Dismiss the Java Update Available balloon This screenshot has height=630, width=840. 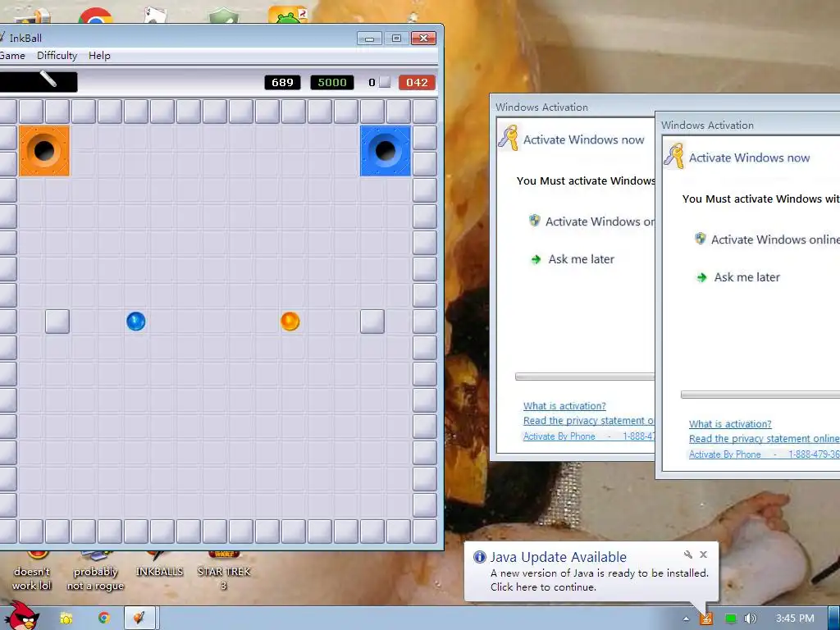click(703, 555)
